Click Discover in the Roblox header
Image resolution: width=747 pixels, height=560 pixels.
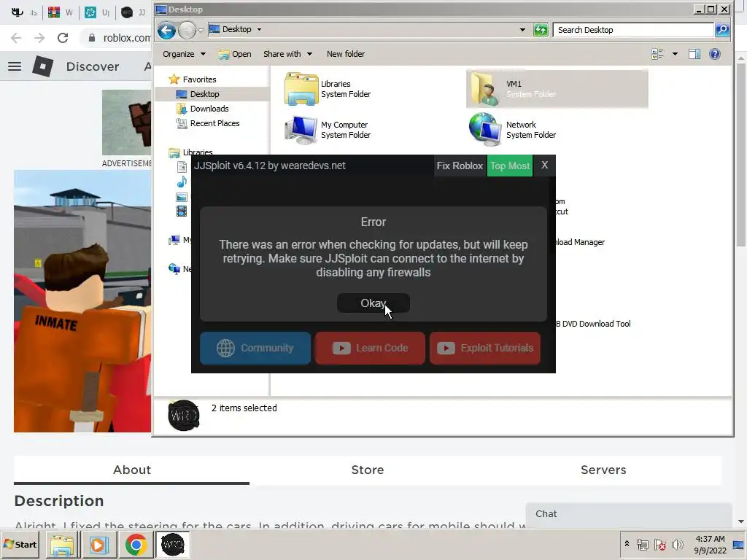coord(93,66)
